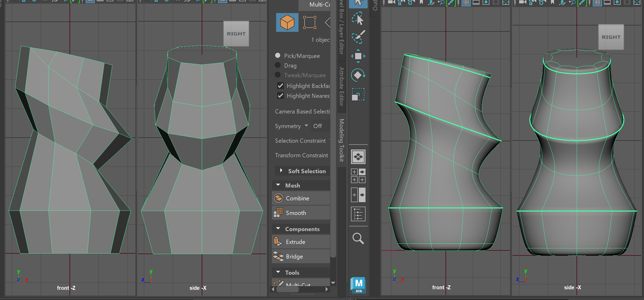Image resolution: width=644 pixels, height=300 pixels.
Task: Select the Pick/Marquee radio button
Action: tap(278, 56)
